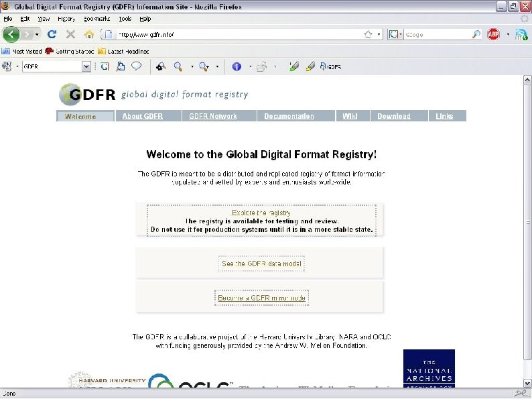Open the Help menu
This screenshot has width=532, height=399.
coord(145,19)
